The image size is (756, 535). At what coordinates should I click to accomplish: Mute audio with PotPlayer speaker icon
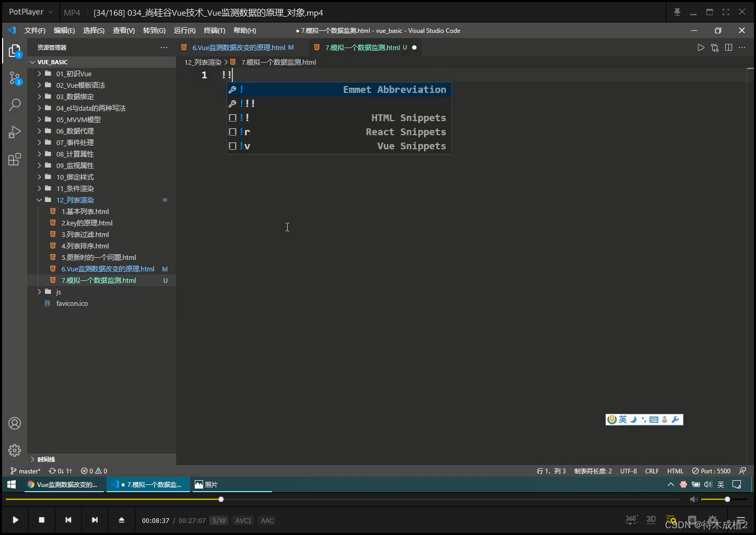(x=694, y=500)
